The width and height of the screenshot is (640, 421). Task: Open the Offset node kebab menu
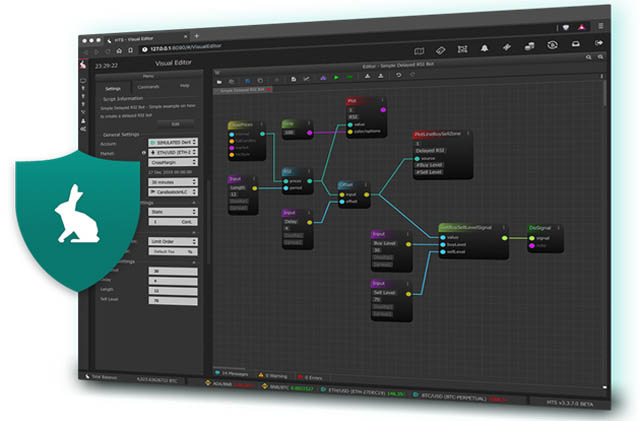(x=366, y=184)
